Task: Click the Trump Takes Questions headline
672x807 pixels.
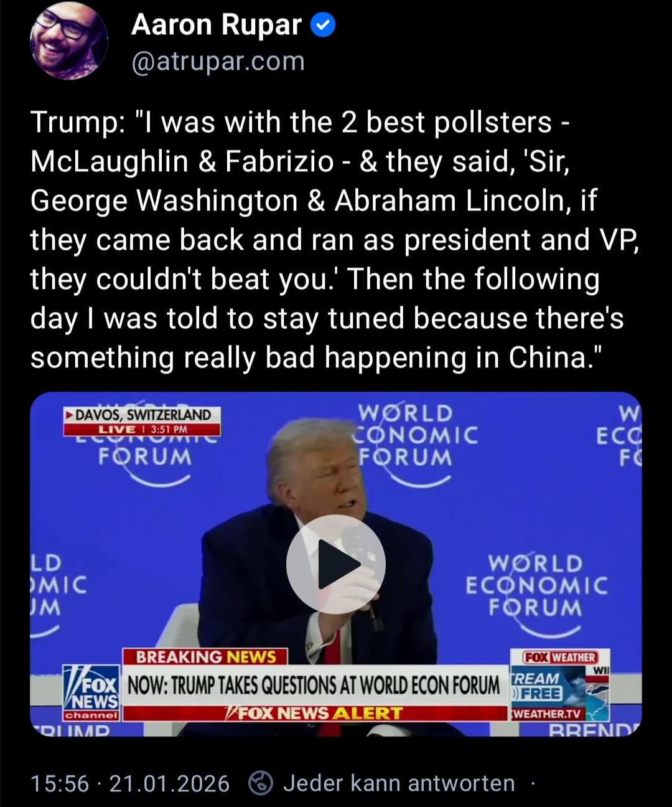Action: [314, 686]
